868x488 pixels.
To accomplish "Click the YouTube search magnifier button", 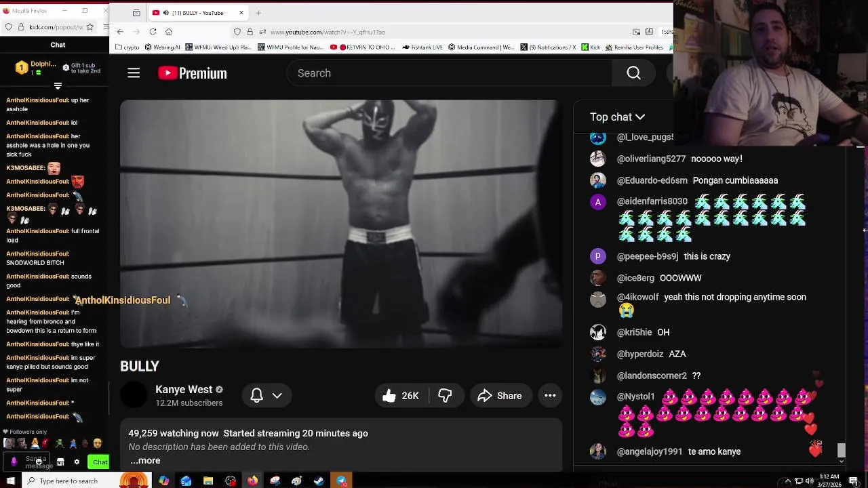I will (633, 73).
